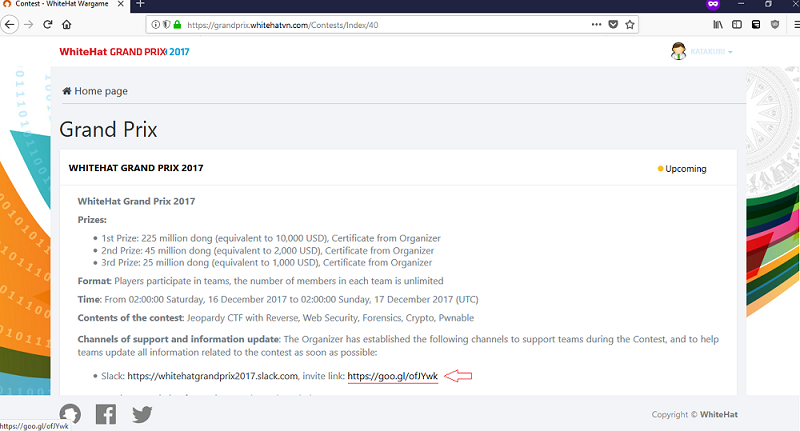Select the Contest - WhiteHat Wargame tab

(60, 5)
